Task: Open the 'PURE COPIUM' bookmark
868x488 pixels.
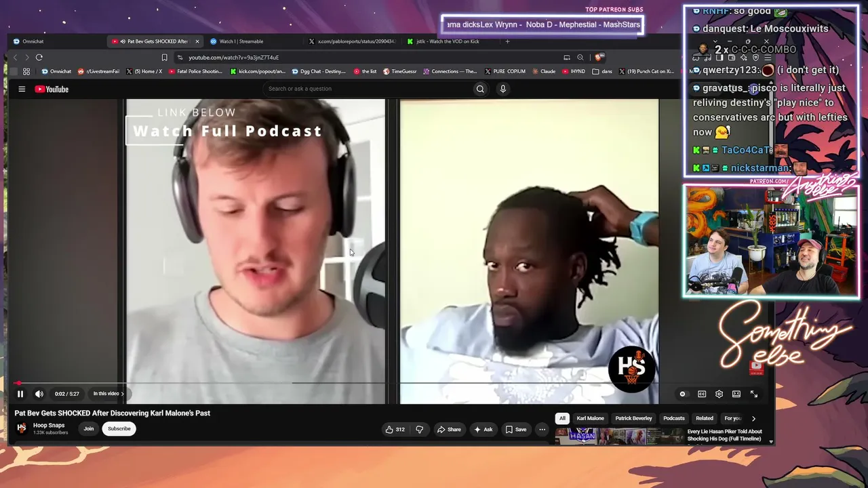Action: click(x=505, y=71)
